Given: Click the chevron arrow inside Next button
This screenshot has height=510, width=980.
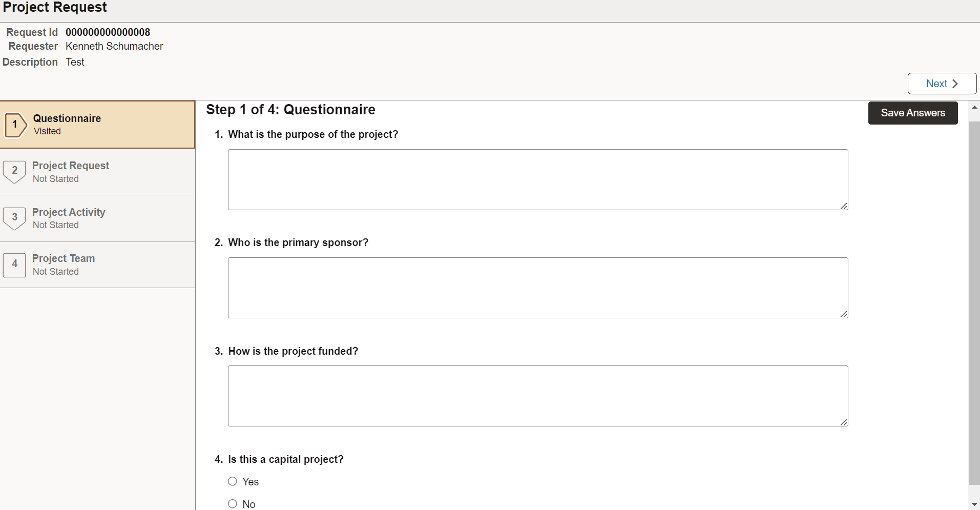Looking at the screenshot, I should [x=956, y=83].
